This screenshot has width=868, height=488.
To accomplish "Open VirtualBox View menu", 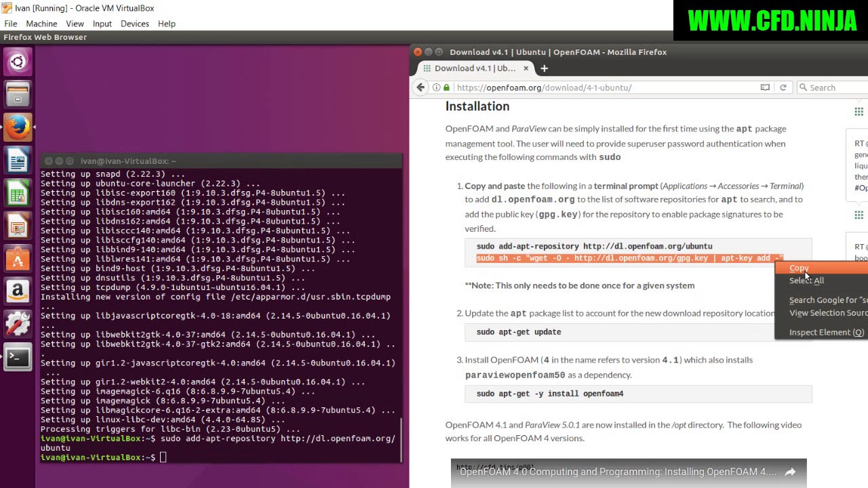I will pyautogui.click(x=75, y=24).
